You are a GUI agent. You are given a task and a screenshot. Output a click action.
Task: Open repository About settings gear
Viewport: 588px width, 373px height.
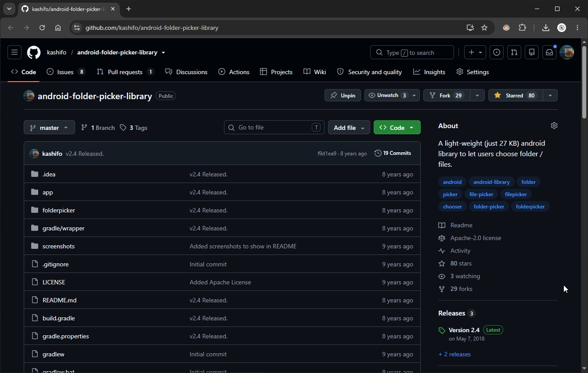(554, 126)
